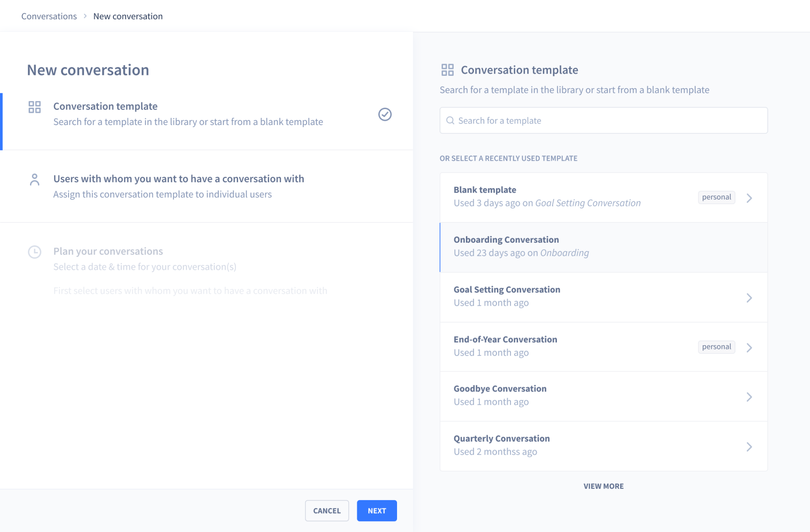Focus the Search for a template field

tap(605, 121)
